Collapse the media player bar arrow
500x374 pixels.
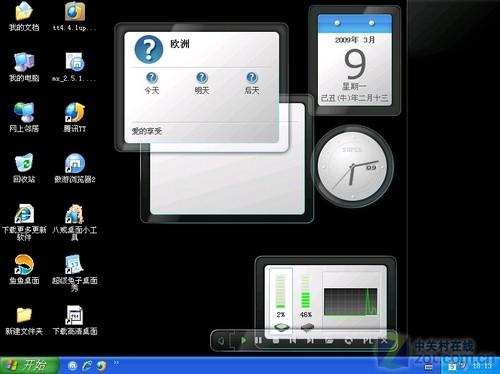221,341
